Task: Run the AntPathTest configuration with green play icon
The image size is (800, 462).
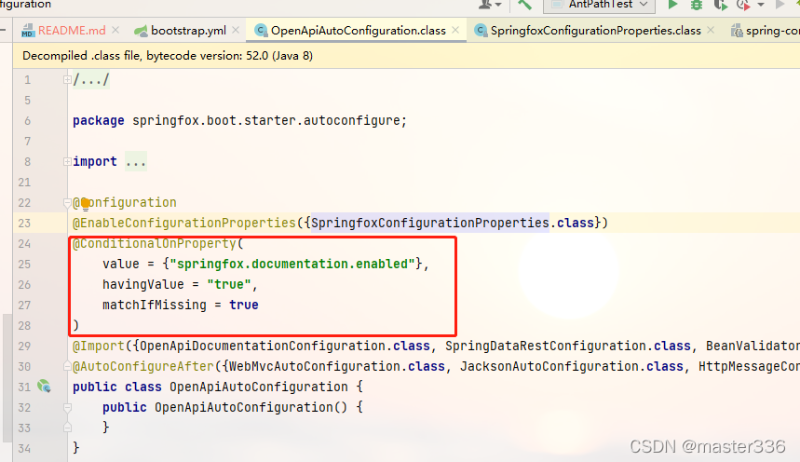Action: (672, 5)
